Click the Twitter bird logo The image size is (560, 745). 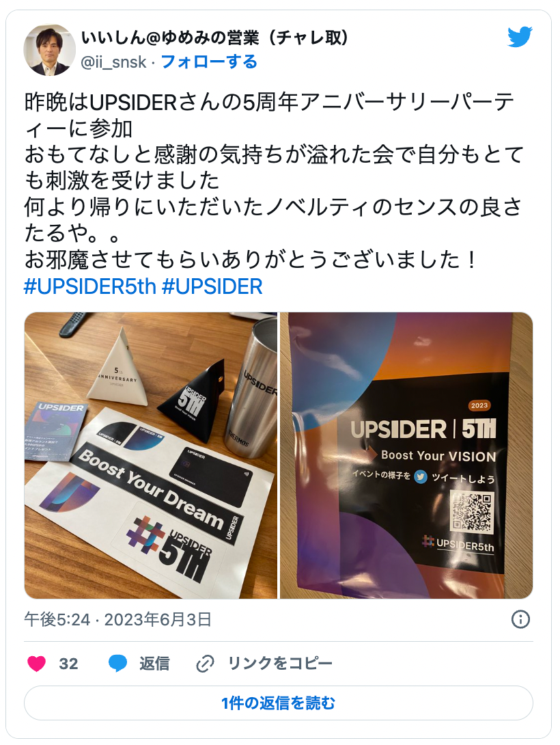point(520,37)
